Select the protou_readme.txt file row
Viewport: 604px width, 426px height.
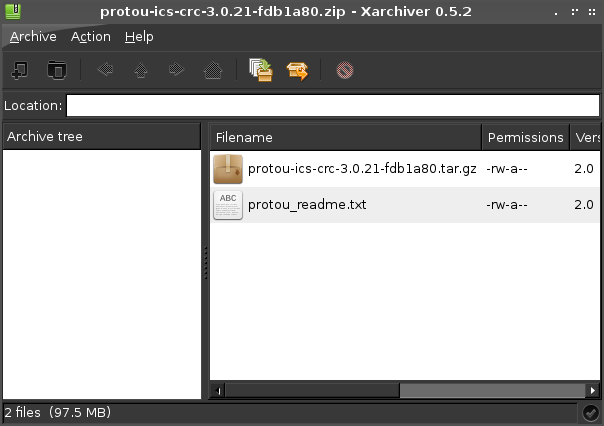point(405,205)
